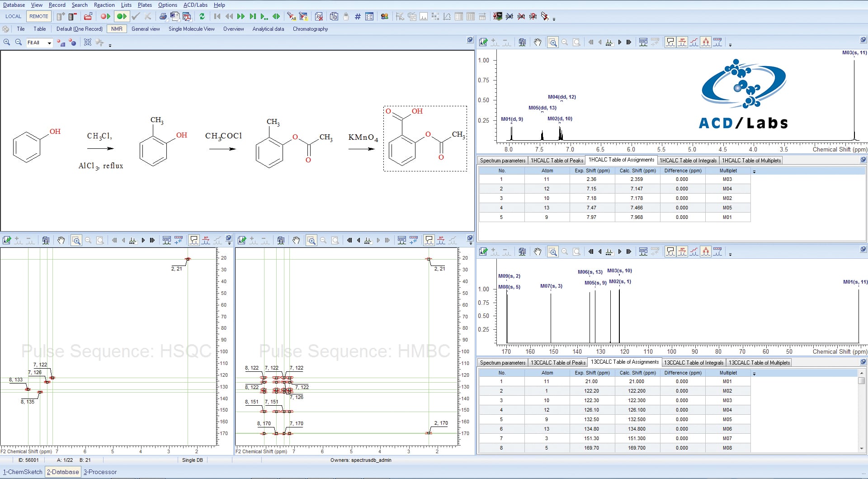Open the 3-Processor module from the status bar
868x479 pixels.
pyautogui.click(x=100, y=472)
